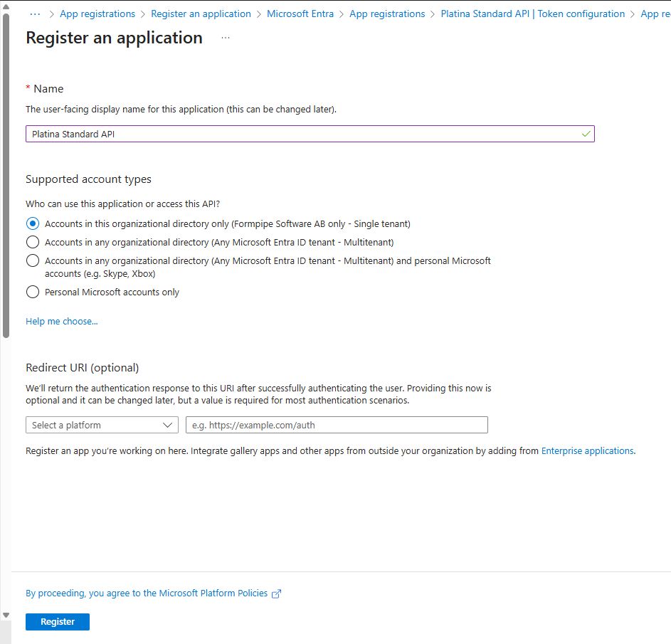Screen dimensions: 671x644
Task: Click the Register button
Action: [x=57, y=621]
